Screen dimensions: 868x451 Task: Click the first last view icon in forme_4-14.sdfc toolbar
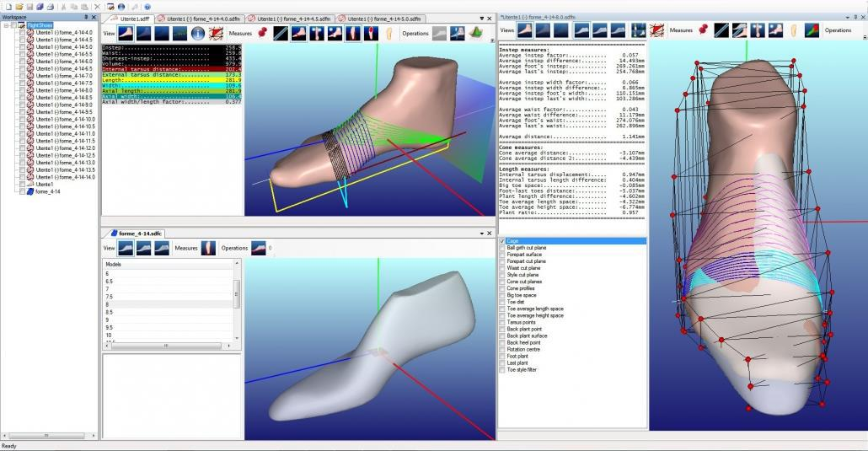click(x=126, y=248)
